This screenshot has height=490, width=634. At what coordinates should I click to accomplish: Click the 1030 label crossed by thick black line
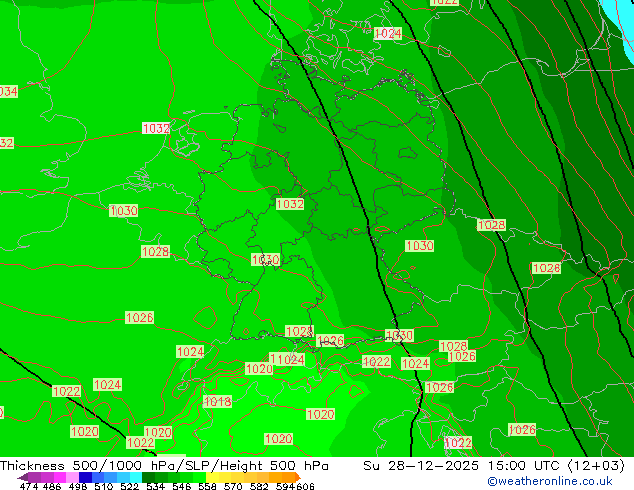399,335
